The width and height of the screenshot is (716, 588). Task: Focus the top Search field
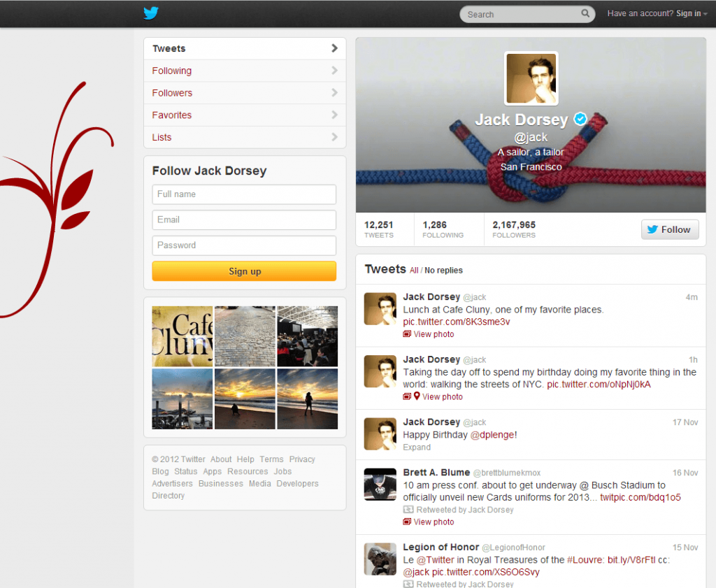(527, 14)
